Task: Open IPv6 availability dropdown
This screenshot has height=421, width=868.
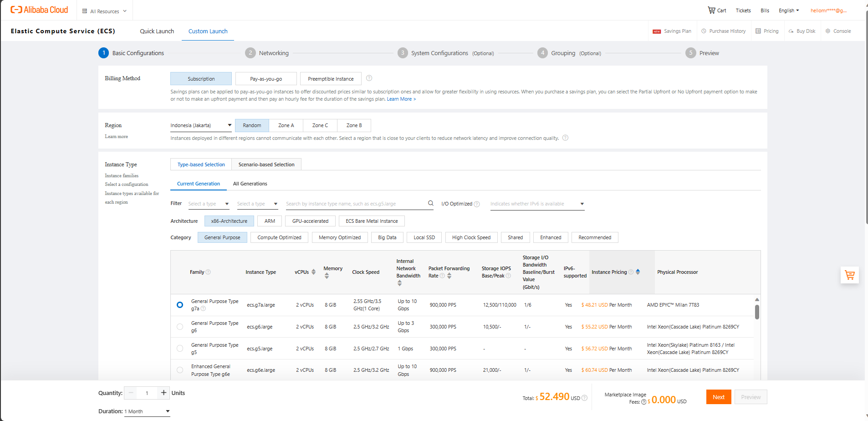Action: (x=537, y=204)
